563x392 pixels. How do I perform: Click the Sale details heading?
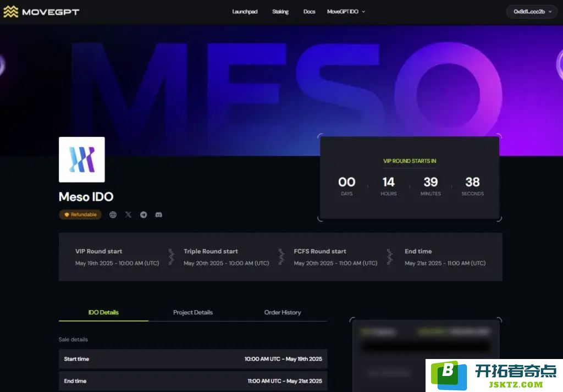(73, 339)
